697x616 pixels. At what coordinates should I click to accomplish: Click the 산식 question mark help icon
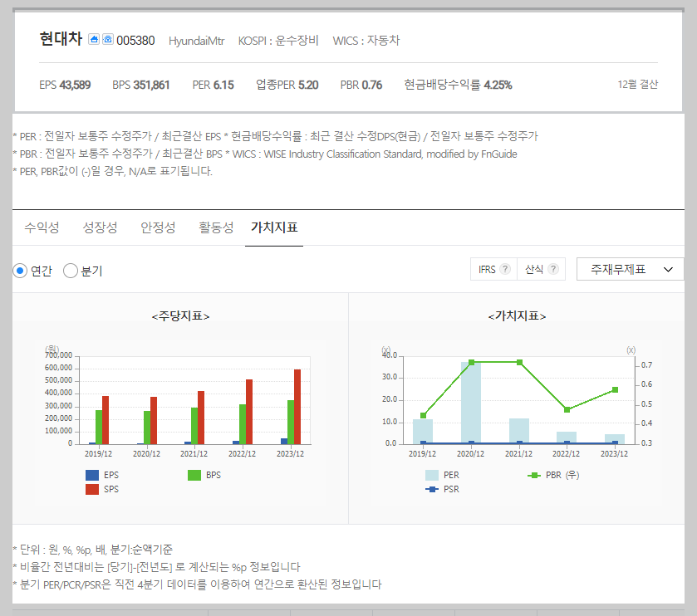pyautogui.click(x=553, y=269)
